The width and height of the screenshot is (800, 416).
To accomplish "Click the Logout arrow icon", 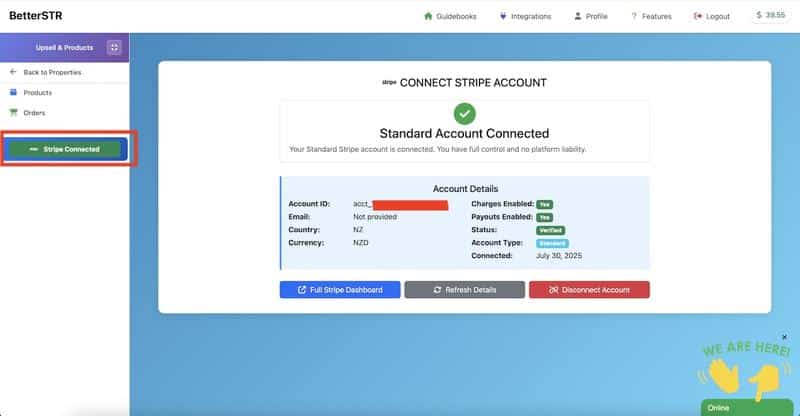I will coord(697,16).
